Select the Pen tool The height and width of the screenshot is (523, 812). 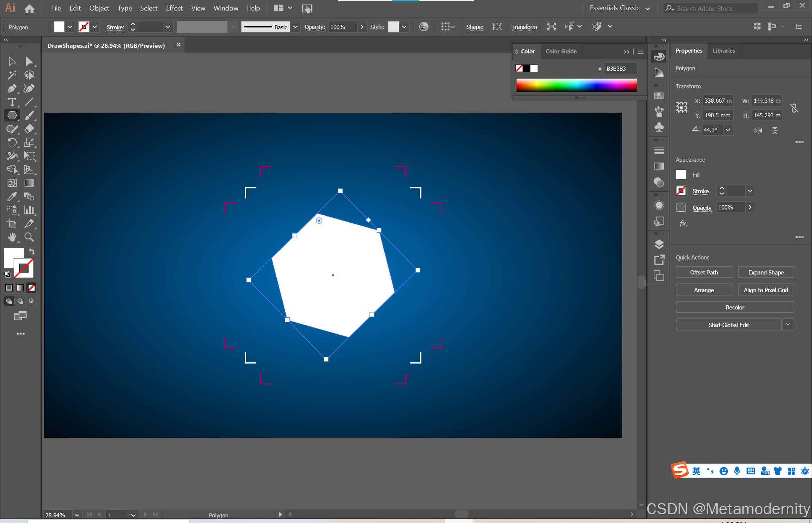[12, 88]
